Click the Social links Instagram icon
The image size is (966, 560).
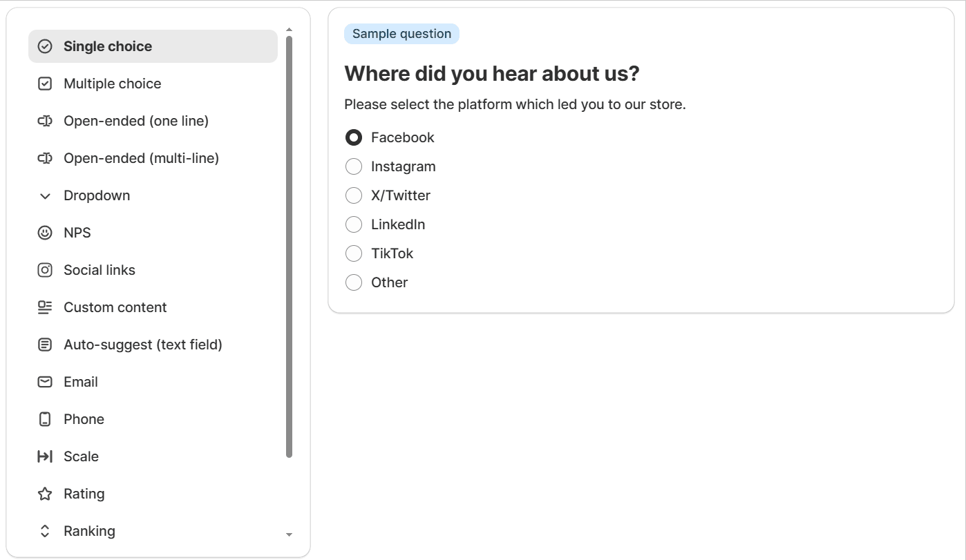coord(45,270)
